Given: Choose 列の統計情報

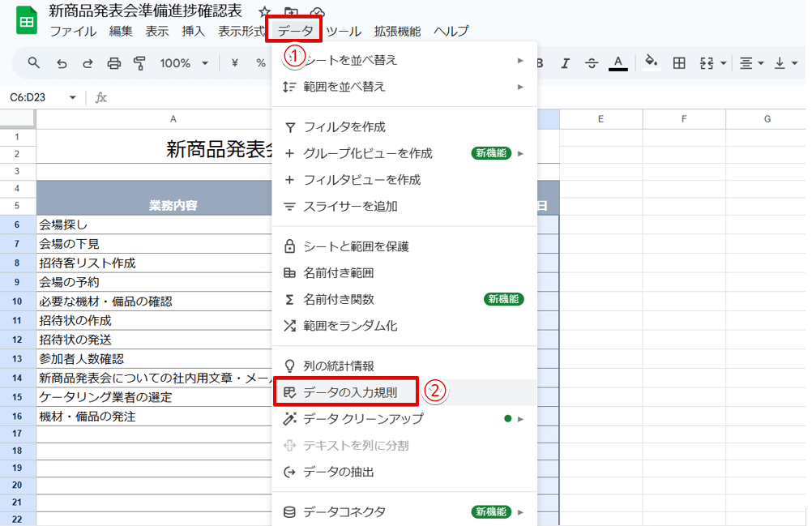Looking at the screenshot, I should (x=404, y=366).
